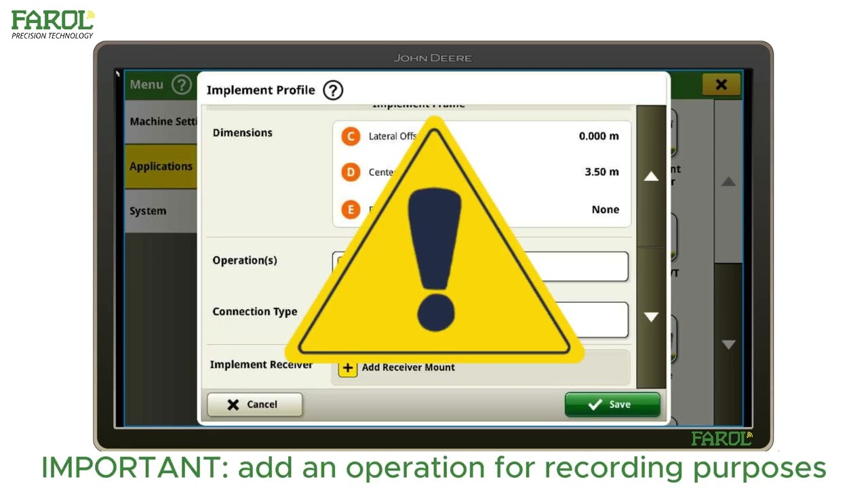Edit the 0.000 m lateral offset value
Image resolution: width=868 pixels, height=488 pixels.
point(599,136)
